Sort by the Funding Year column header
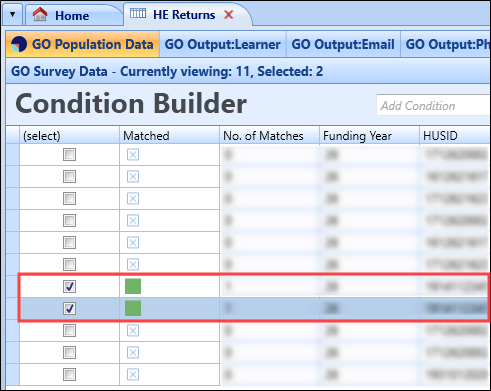This screenshot has width=491, height=391. (x=369, y=136)
